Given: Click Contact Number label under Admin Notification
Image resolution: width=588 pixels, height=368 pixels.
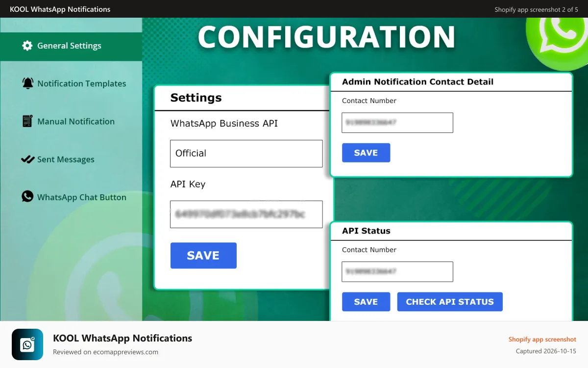Looking at the screenshot, I should click(369, 101).
